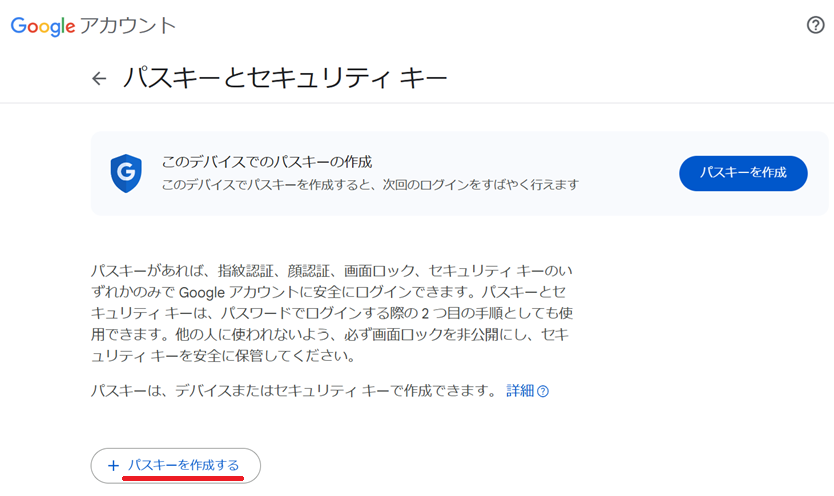This screenshot has width=834, height=496.
Task: Click the Google アカウント logo
Action: [93, 26]
